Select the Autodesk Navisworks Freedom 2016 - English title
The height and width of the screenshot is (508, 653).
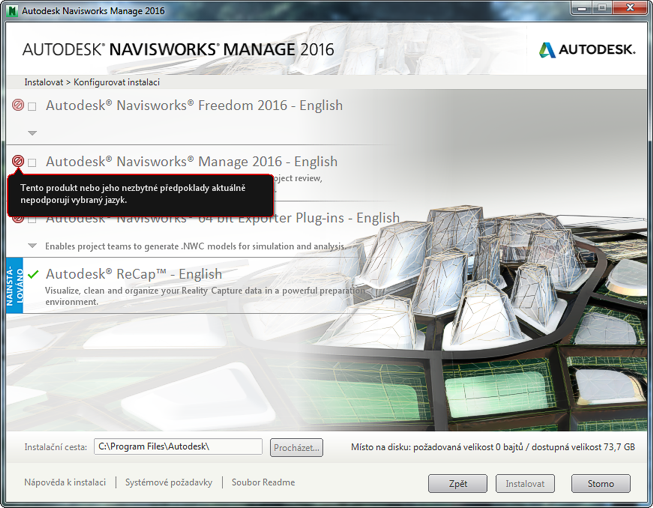point(194,105)
